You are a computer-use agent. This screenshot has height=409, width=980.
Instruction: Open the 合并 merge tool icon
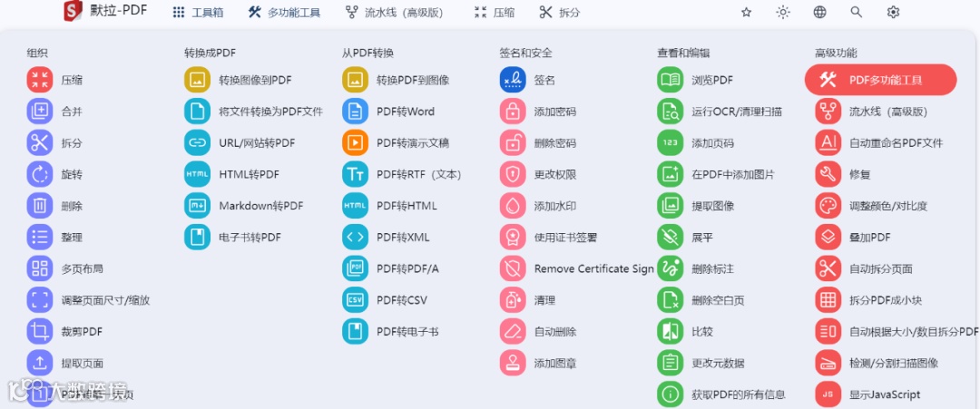tap(40, 112)
